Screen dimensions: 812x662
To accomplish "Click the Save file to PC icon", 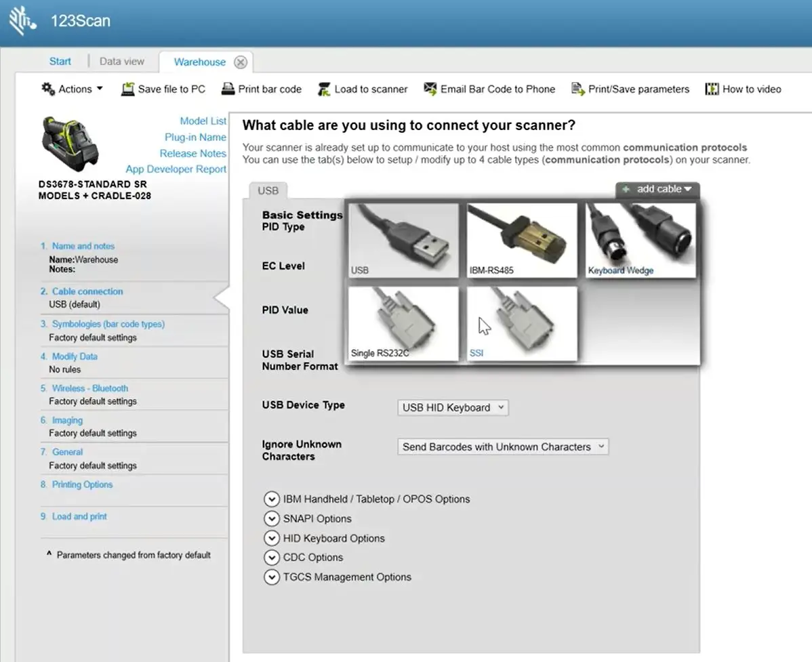I will (x=127, y=89).
